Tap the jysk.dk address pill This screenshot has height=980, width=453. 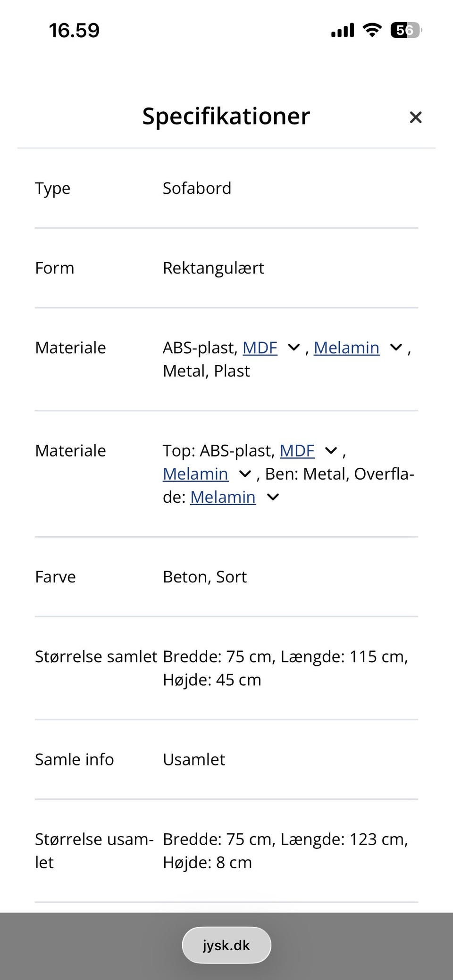coord(226,945)
